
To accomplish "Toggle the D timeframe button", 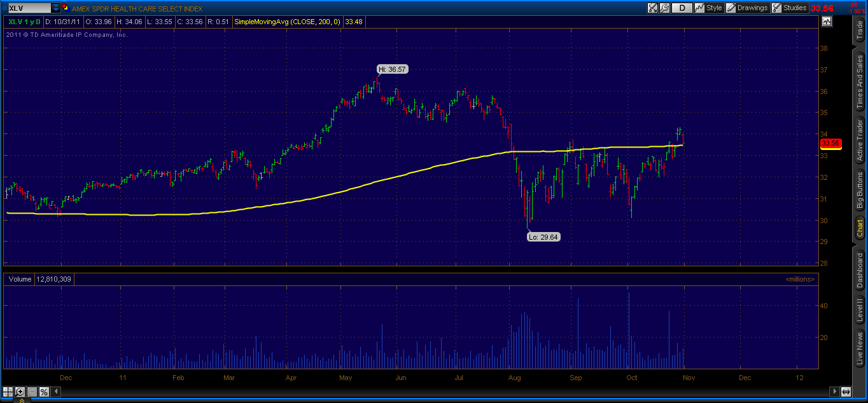I will (681, 8).
